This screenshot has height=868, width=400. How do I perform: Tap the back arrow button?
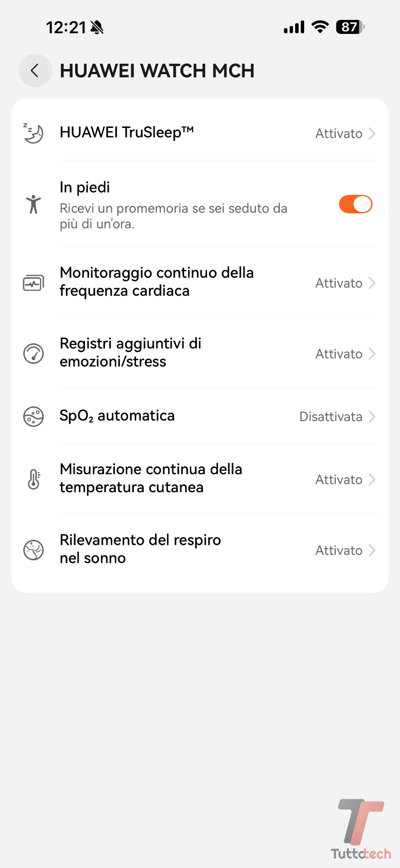[35, 71]
